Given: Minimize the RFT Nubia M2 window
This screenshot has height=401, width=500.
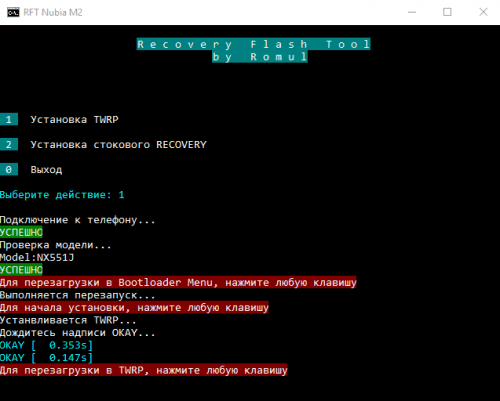Looking at the screenshot, I should [x=412, y=12].
